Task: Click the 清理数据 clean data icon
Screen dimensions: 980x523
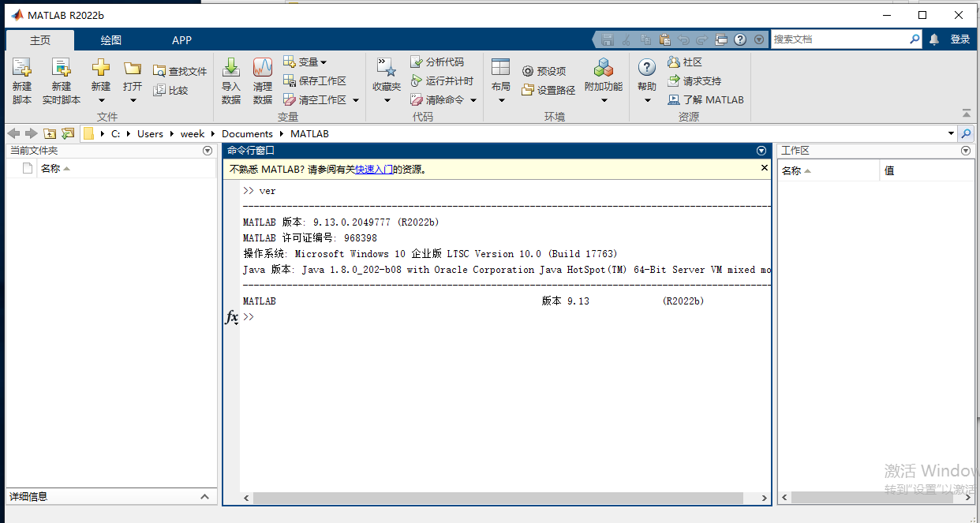Action: [263, 68]
